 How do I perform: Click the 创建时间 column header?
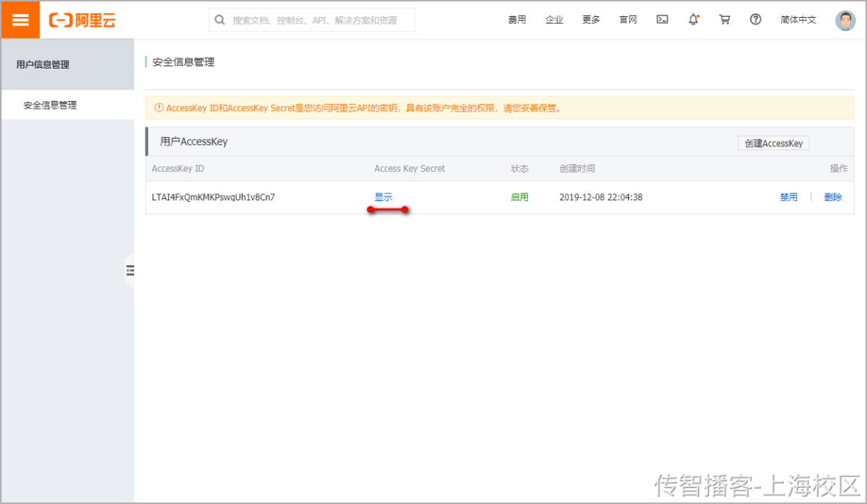(576, 169)
